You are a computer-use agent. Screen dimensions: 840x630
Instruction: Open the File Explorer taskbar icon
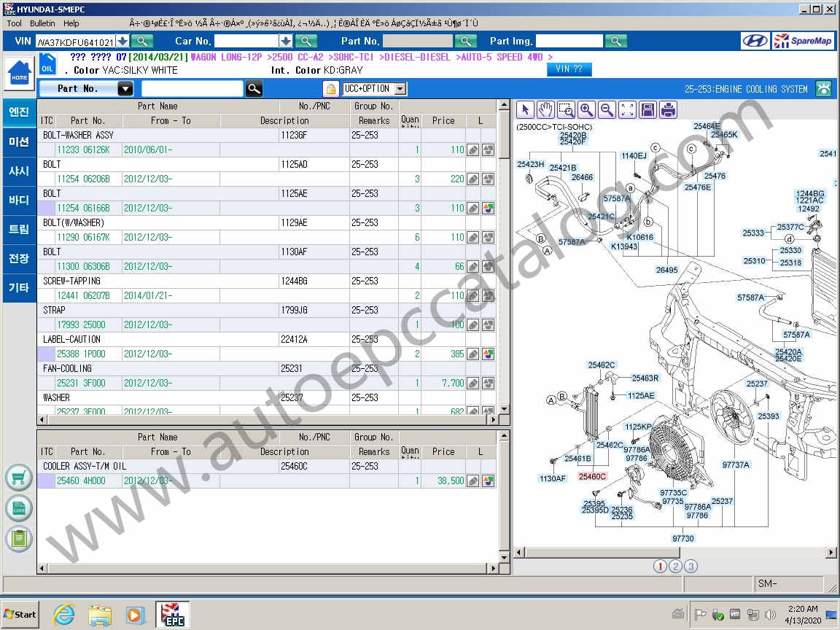(100, 615)
